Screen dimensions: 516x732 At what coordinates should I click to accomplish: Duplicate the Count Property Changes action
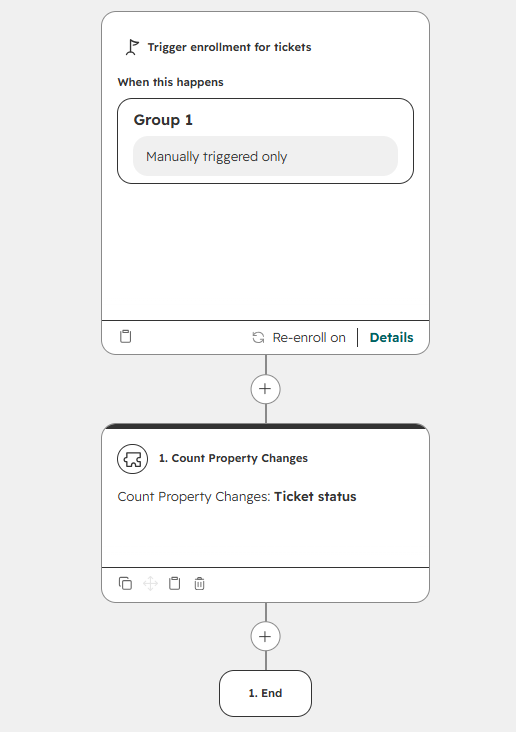(126, 584)
